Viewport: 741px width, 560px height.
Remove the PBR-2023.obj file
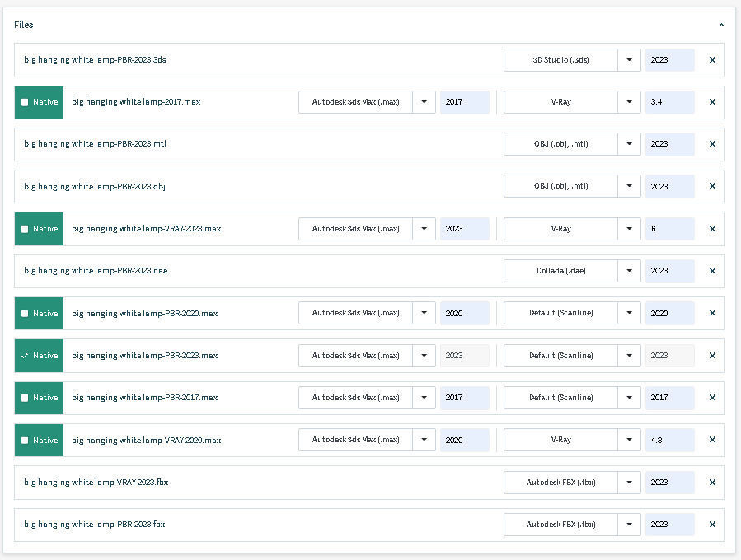point(712,187)
